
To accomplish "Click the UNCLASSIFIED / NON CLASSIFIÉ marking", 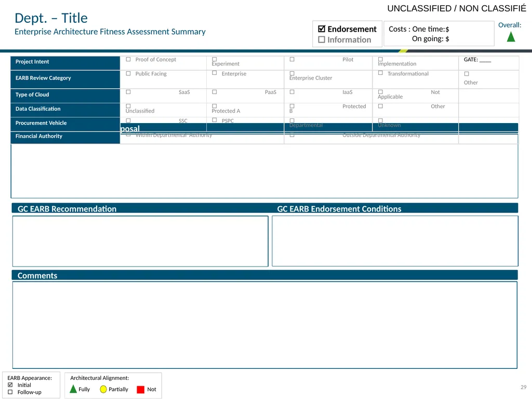I will (457, 8).
